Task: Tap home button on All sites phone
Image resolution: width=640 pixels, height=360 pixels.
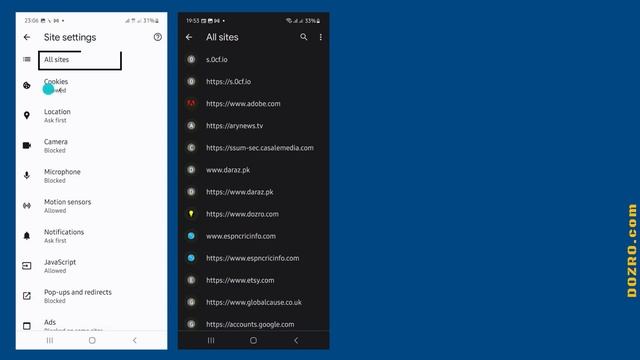Action: point(253,340)
